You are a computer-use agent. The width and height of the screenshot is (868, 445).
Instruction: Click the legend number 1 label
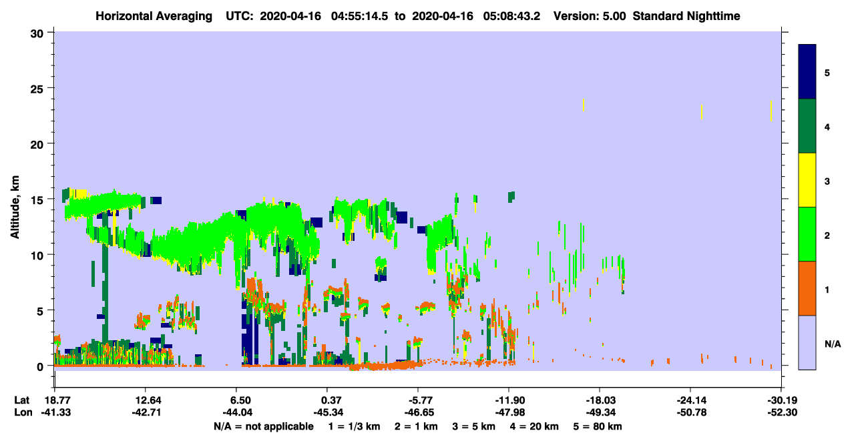click(x=827, y=290)
